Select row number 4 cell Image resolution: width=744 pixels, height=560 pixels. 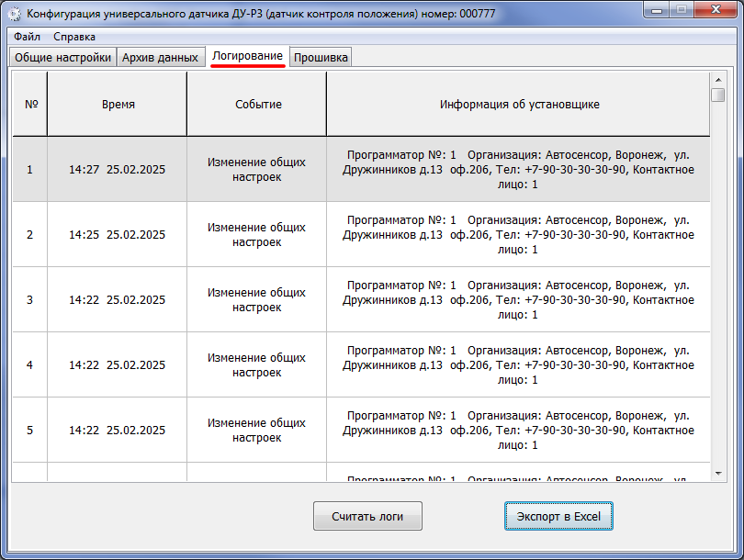(x=30, y=364)
